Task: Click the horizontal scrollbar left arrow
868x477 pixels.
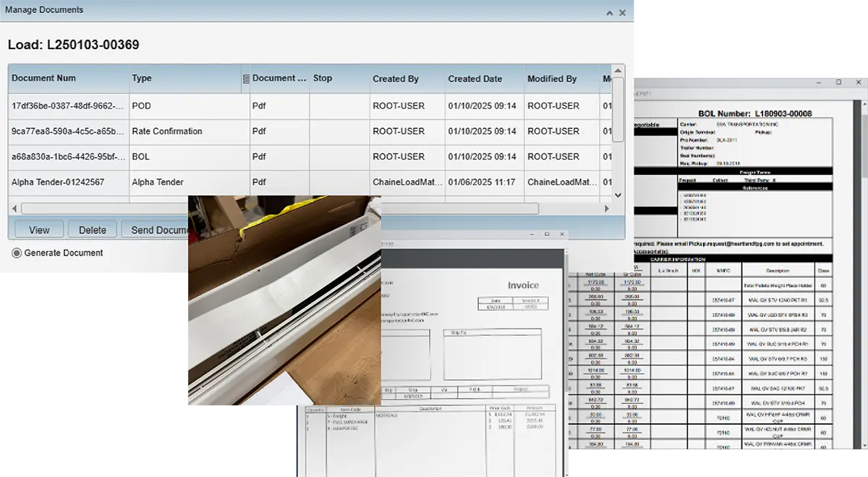Action: 14,208
